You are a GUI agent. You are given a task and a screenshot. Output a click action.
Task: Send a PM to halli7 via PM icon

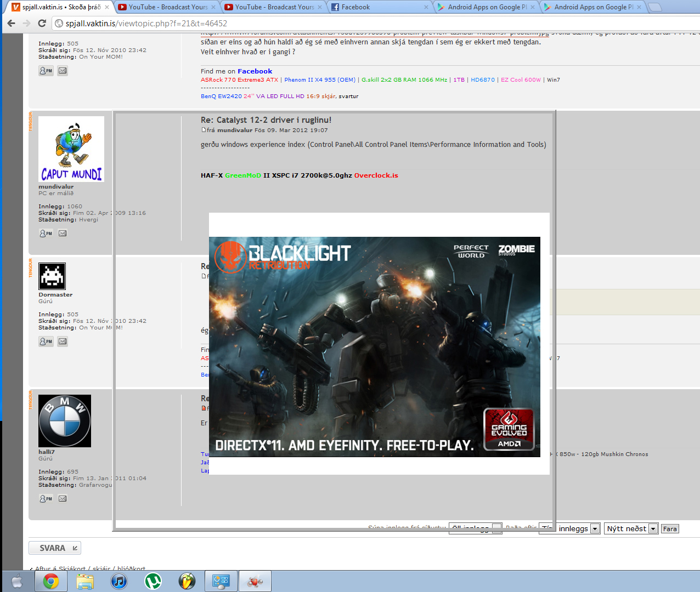[x=46, y=499]
